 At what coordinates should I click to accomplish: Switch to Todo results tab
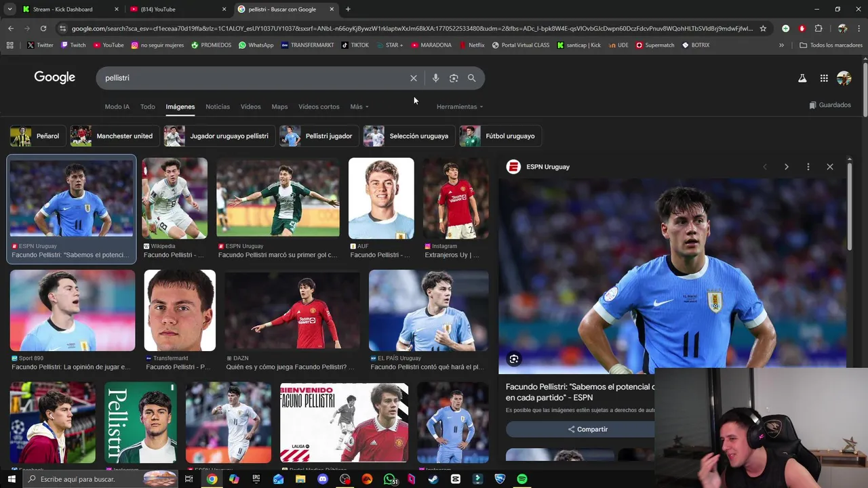click(x=148, y=106)
